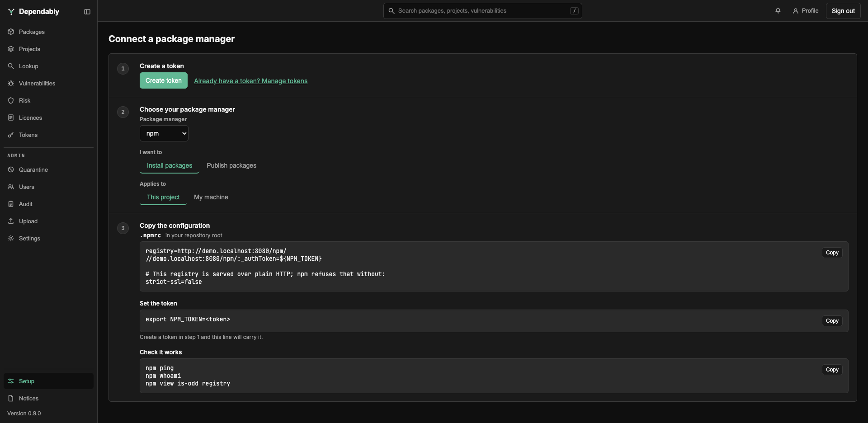
Task: Select the Install packages tab
Action: pyautogui.click(x=170, y=166)
